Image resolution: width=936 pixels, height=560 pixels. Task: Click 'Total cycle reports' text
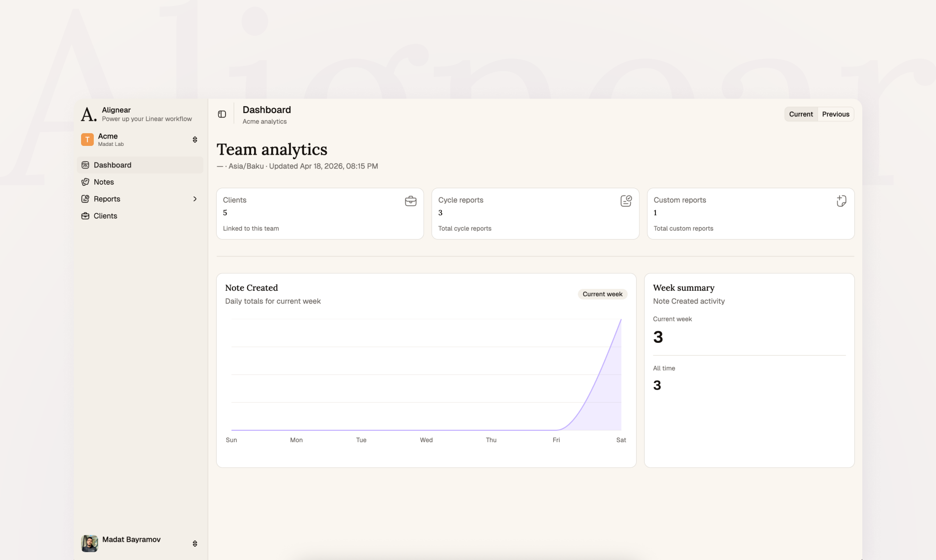click(465, 228)
